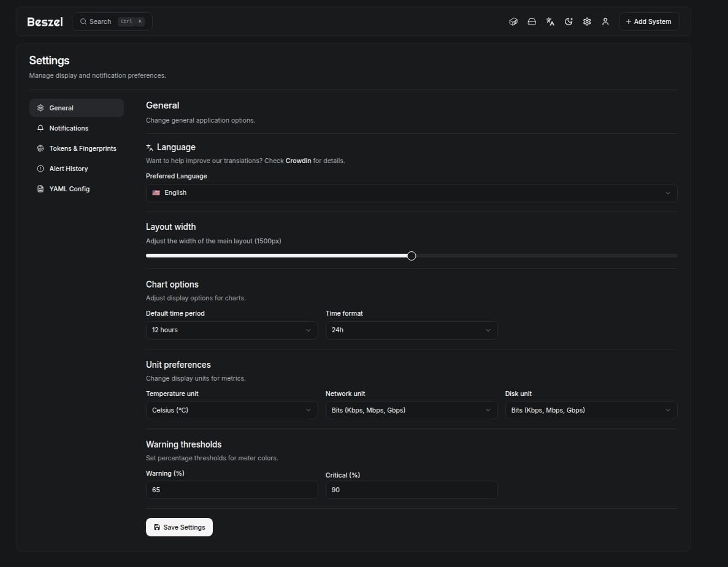The image size is (728, 567).
Task: Open the Temperature unit dropdown
Action: point(231,410)
